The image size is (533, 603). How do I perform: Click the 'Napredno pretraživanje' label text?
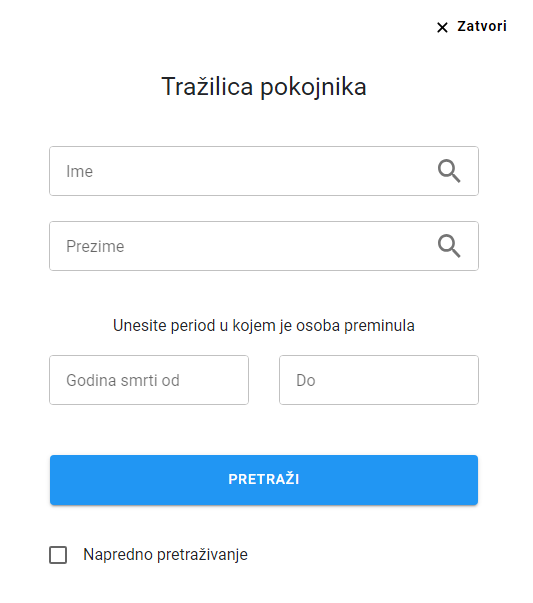tap(165, 555)
